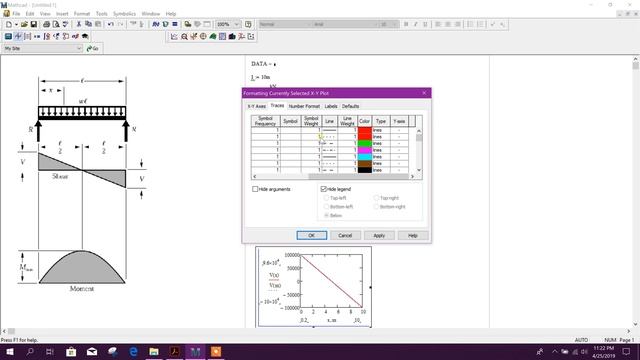Screen dimensions: 640x360
Task: Copy selection using the Copy icon
Action: click(x=88, y=24)
